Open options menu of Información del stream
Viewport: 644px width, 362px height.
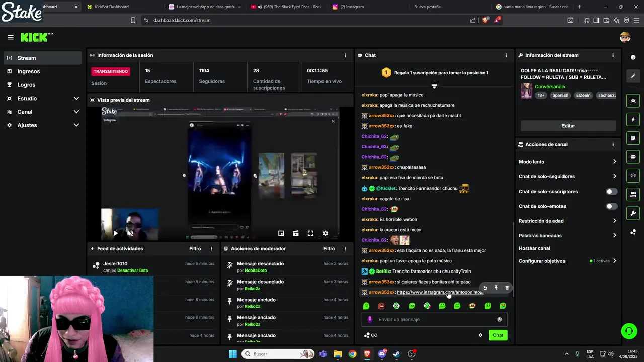pyautogui.click(x=613, y=55)
